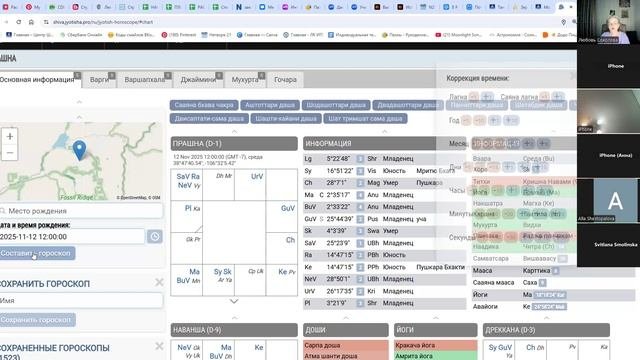This screenshot has height=360, width=640.
Task: Close the СОХРАНИТЬ ГОРОСКОП panel with X
Action: 159,282
